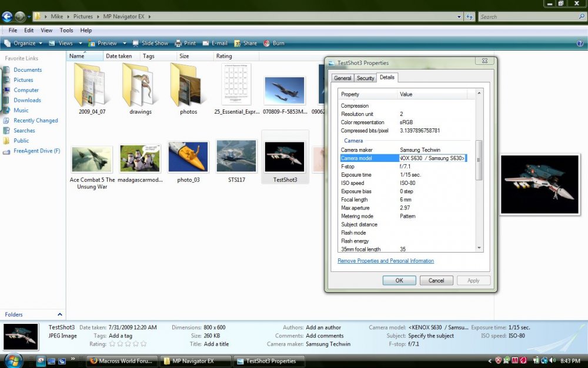Open the address bar history dropdown

click(x=459, y=16)
